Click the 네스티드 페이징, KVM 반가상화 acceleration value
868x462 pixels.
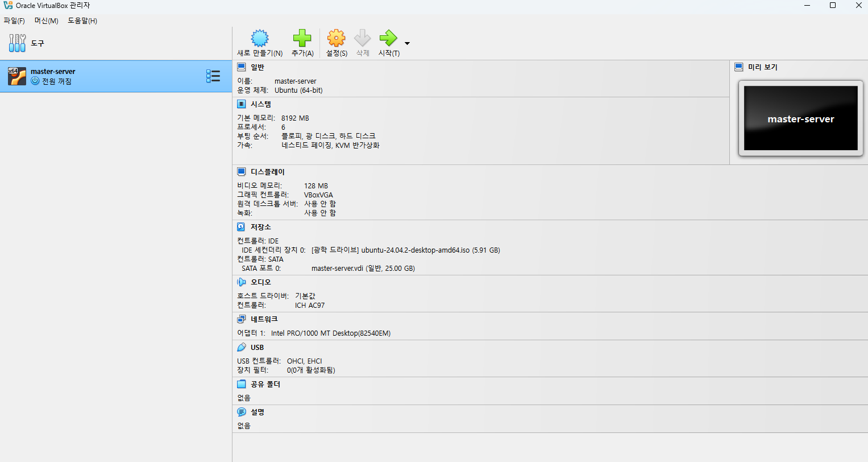click(x=330, y=146)
